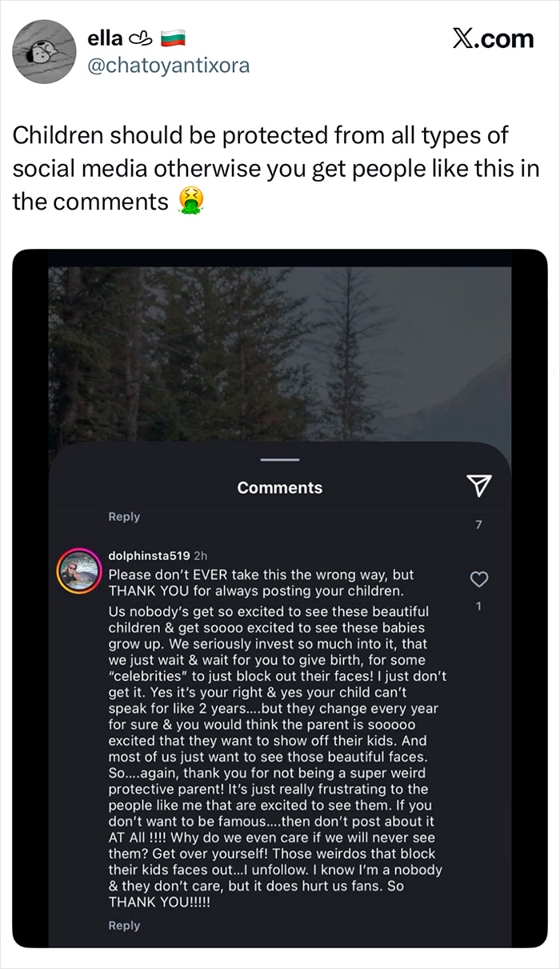Screen dimensions: 560x969
Task: Open ella's Snoopy profile avatar
Action: (44, 52)
